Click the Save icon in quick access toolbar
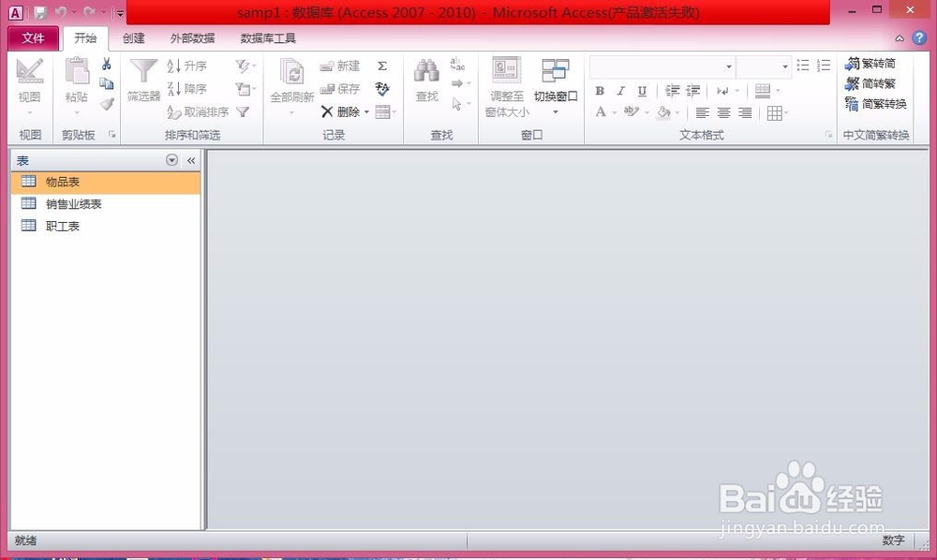 [40, 12]
